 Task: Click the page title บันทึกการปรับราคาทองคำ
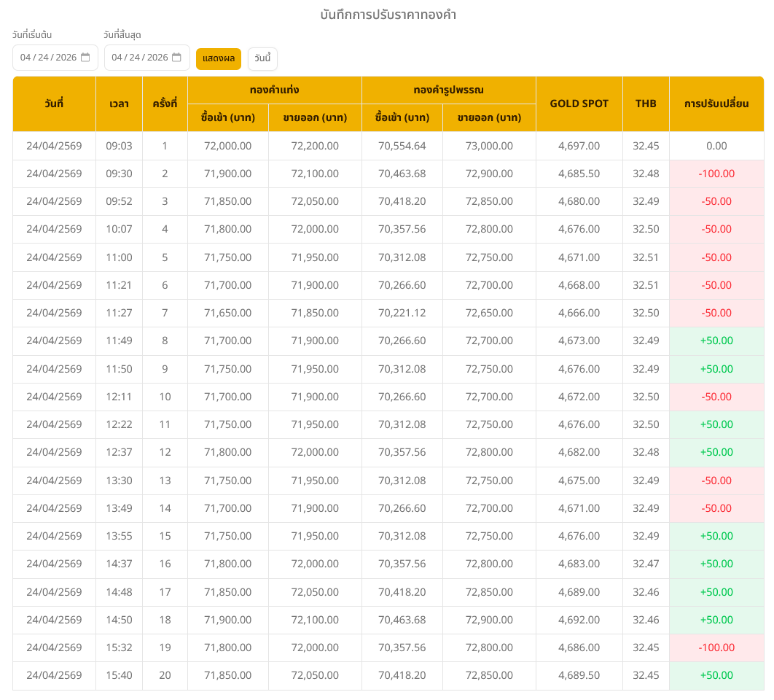point(388,15)
